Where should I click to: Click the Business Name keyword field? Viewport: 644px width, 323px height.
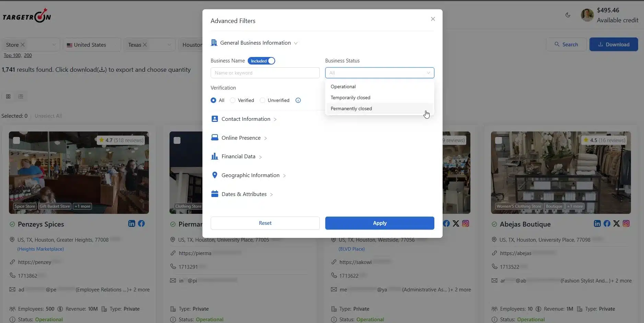[x=265, y=73]
